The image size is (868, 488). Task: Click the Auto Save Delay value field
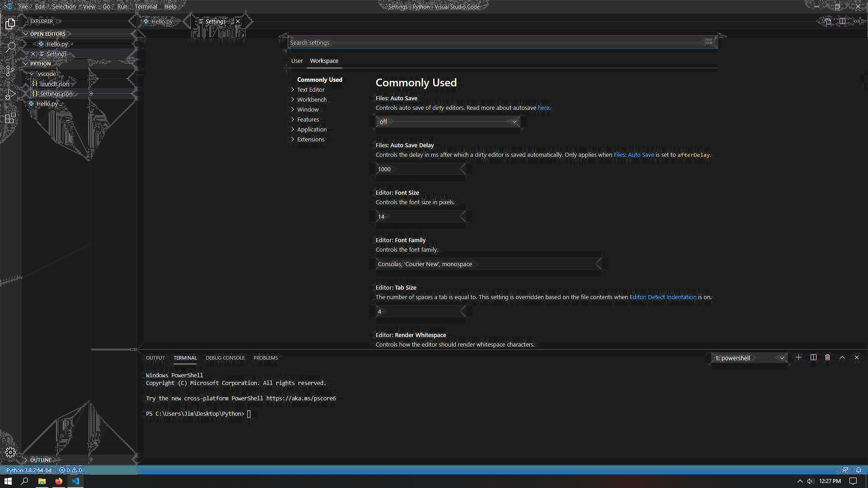pyautogui.click(x=420, y=169)
